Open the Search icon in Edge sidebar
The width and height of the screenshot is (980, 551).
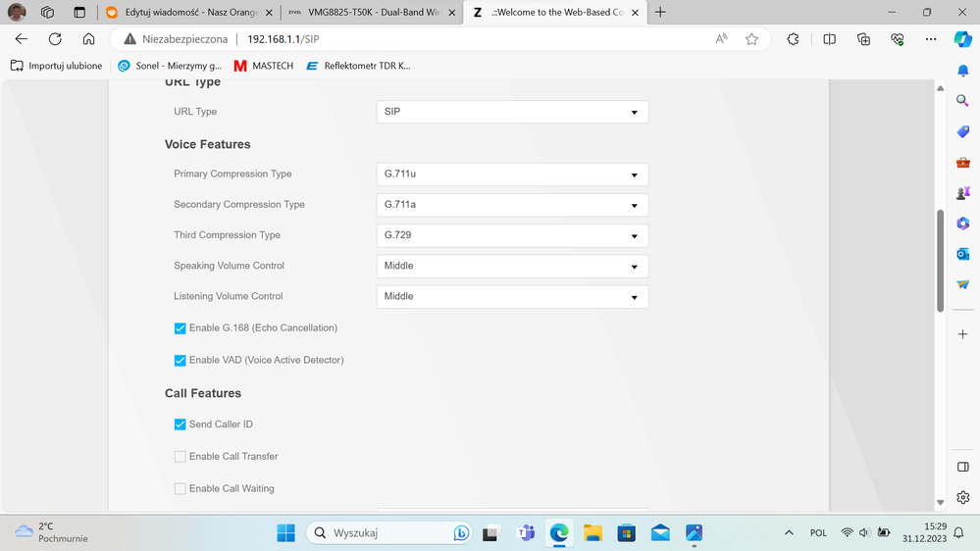pyautogui.click(x=962, y=101)
